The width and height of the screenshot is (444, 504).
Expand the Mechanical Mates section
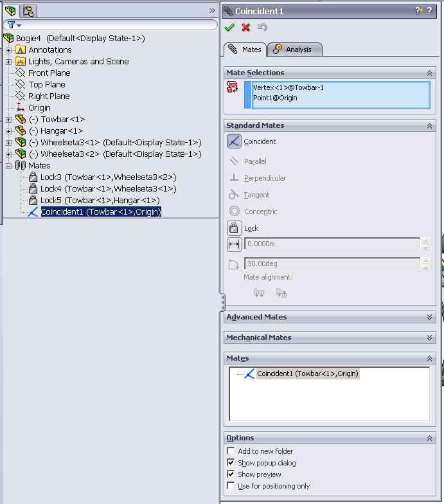429,338
